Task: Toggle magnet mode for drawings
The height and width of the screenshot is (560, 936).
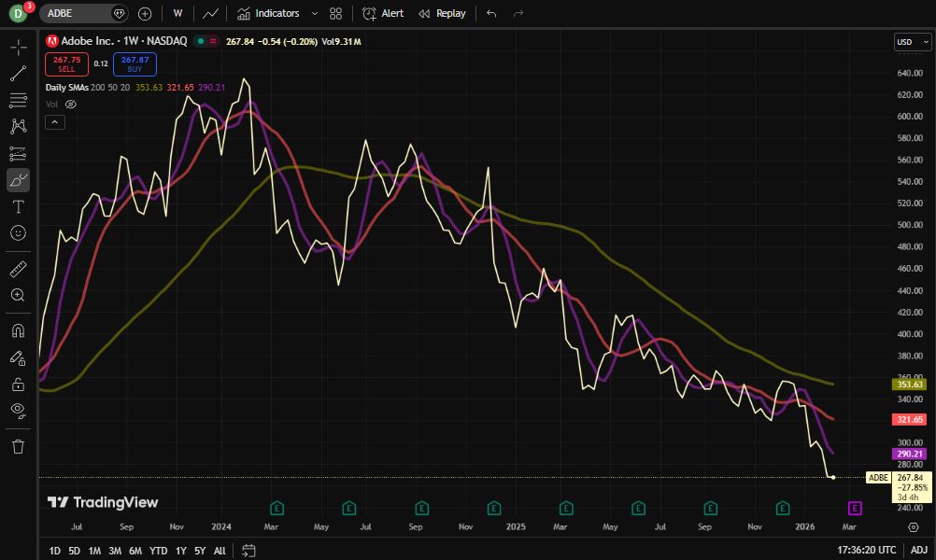Action: pyautogui.click(x=18, y=331)
